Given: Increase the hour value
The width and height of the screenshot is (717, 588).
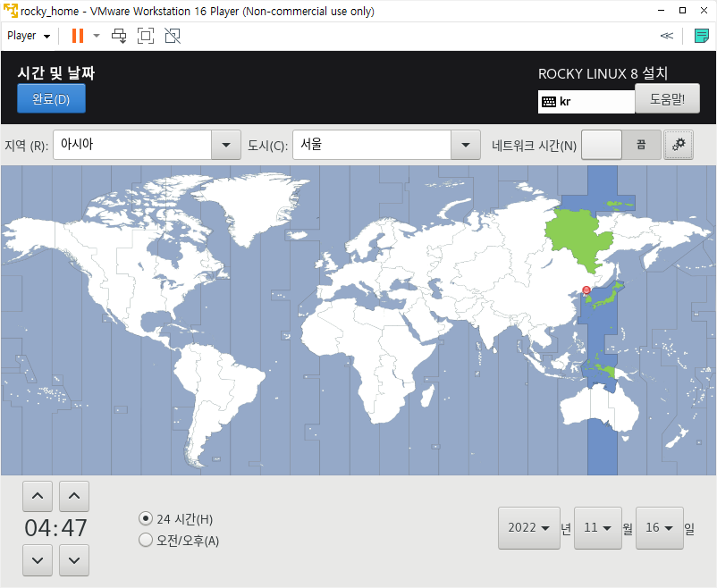Looking at the screenshot, I should pyautogui.click(x=38, y=496).
